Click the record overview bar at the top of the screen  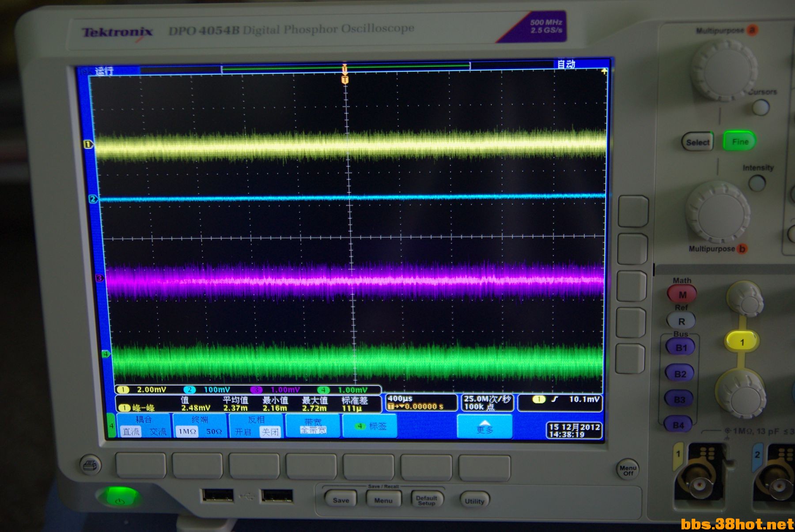(x=346, y=67)
